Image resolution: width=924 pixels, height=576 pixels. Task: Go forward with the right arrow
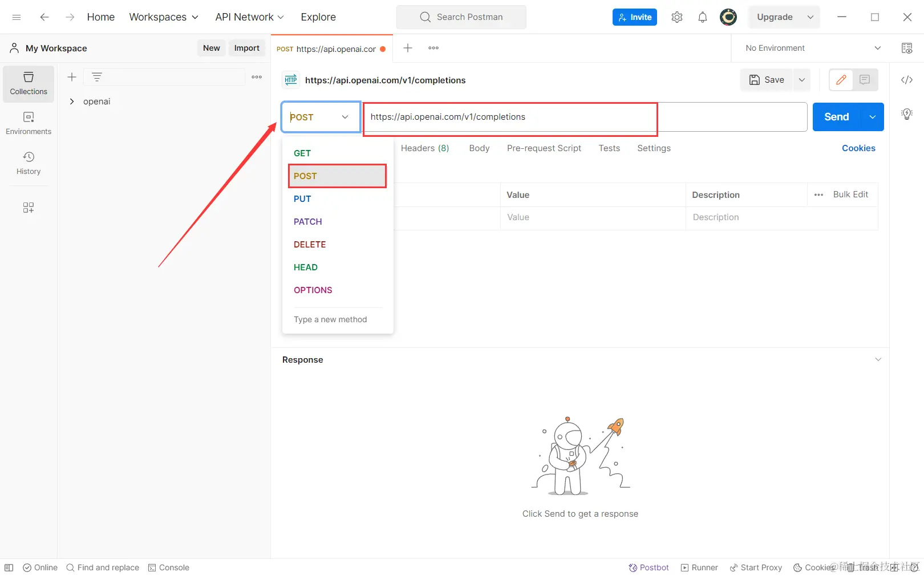coord(70,17)
